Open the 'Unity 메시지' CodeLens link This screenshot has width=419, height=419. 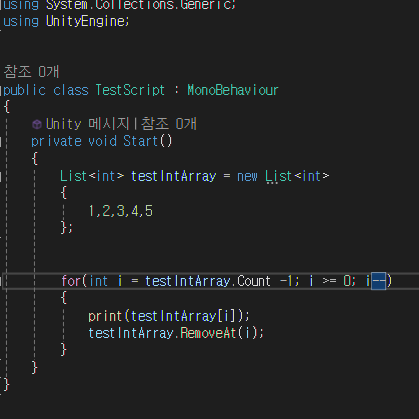point(88,124)
